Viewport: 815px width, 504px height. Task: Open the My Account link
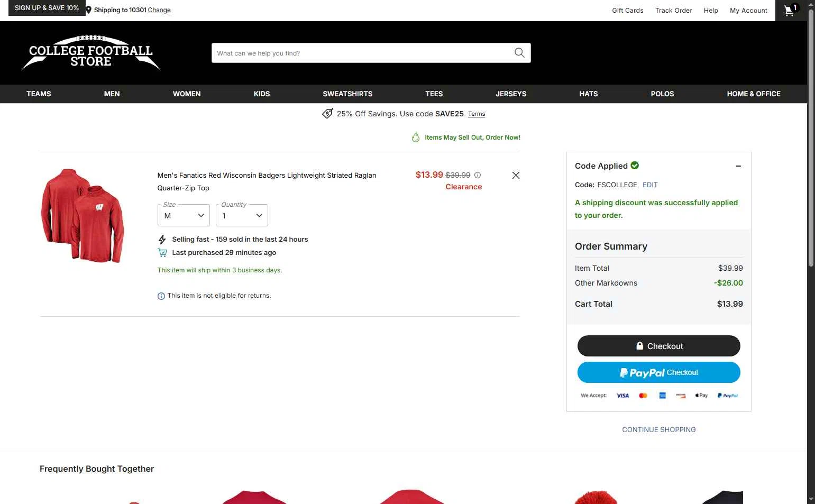[x=748, y=10]
